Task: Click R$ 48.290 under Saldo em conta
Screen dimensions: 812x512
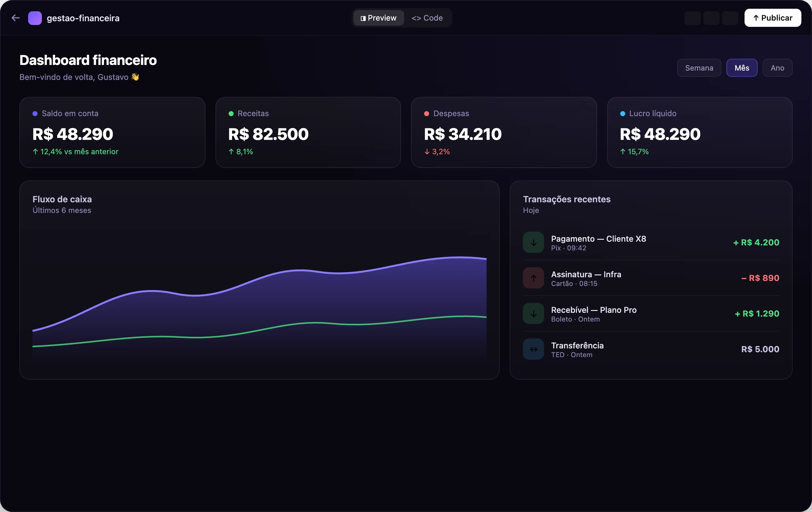Action: 73,134
